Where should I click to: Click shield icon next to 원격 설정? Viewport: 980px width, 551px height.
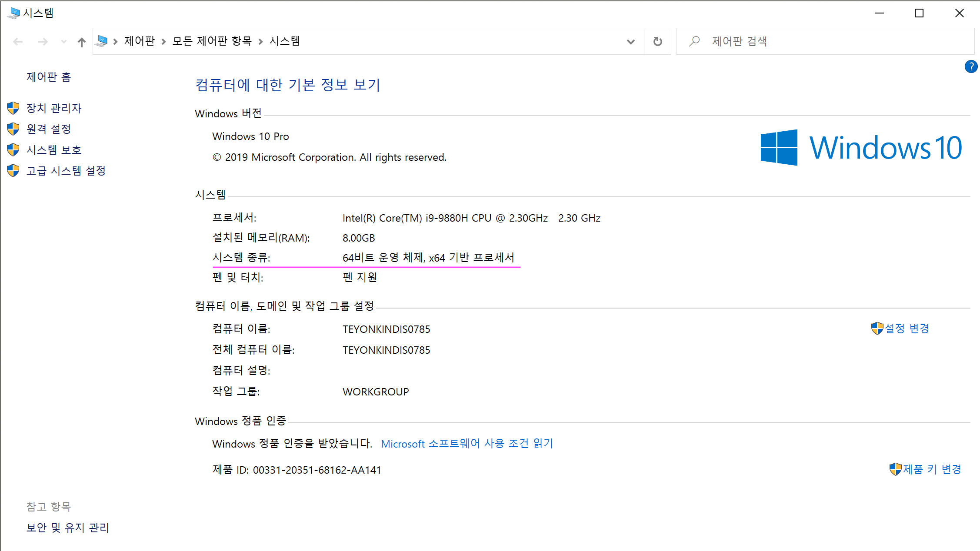coord(13,129)
